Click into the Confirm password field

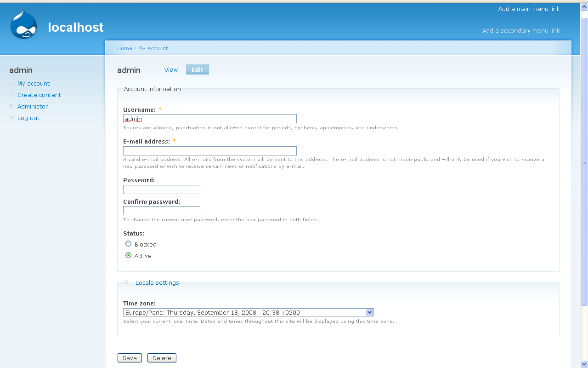162,211
